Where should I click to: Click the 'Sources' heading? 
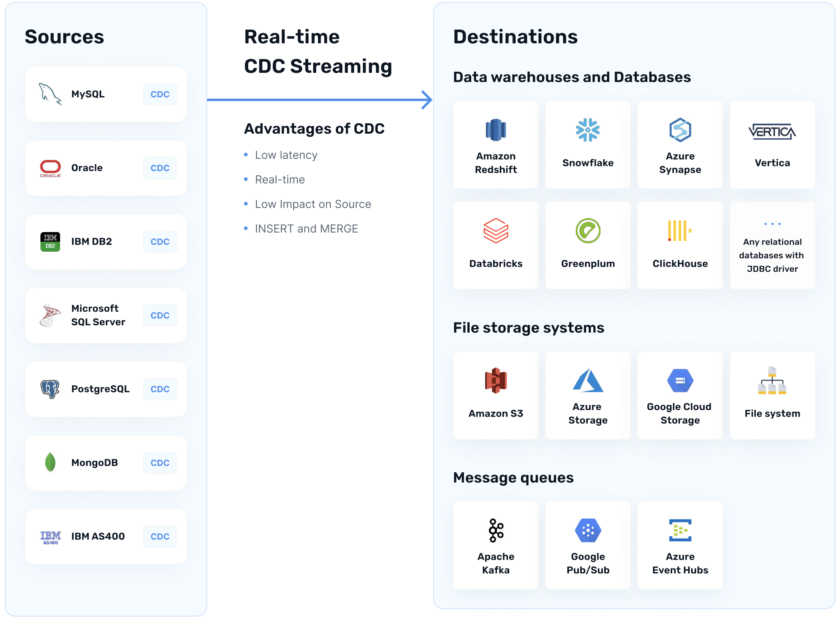coord(64,37)
